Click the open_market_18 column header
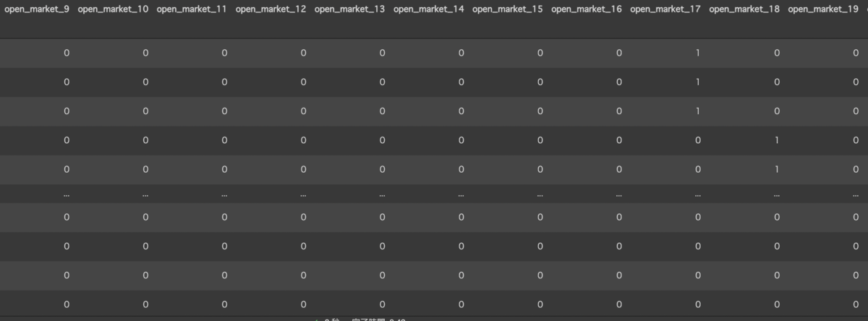 (x=744, y=9)
